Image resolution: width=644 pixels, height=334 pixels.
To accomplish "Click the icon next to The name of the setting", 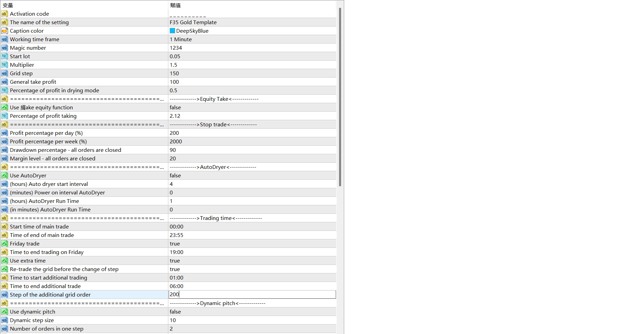I will [4, 22].
